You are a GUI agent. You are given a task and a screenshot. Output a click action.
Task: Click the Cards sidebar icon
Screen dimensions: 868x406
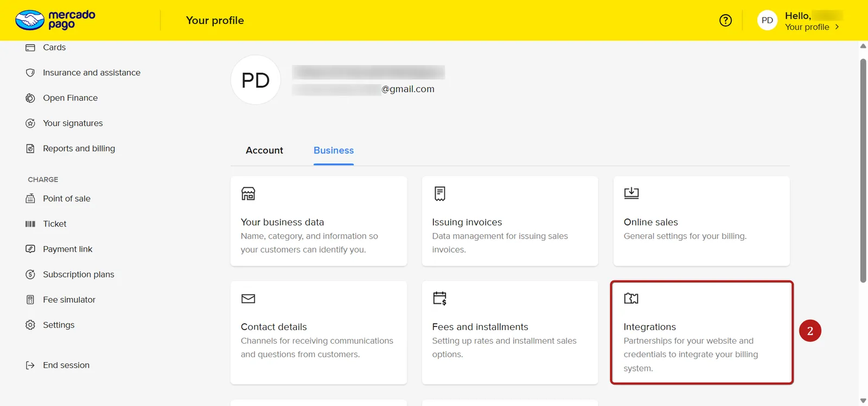30,48
